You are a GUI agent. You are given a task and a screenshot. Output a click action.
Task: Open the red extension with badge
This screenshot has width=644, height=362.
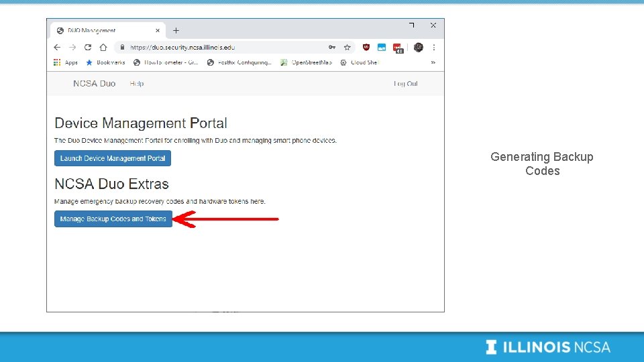pyautogui.click(x=398, y=48)
